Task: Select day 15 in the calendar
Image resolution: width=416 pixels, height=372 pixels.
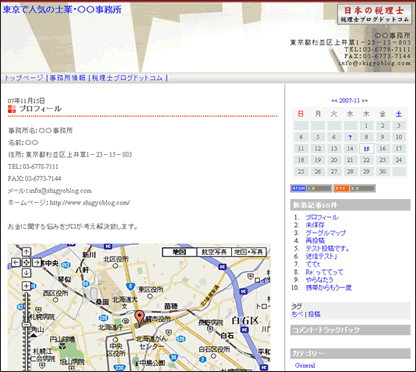Action: [x=367, y=149]
